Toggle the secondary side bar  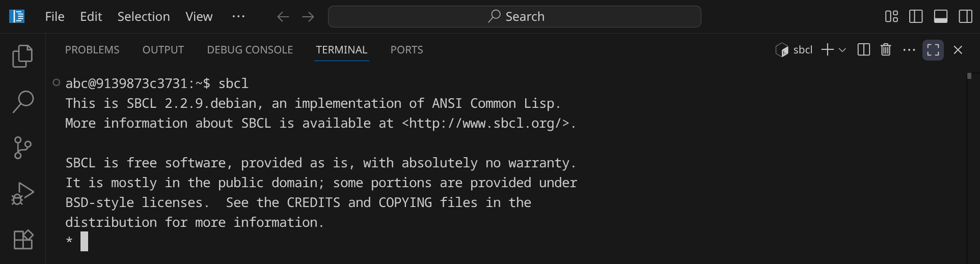click(x=965, y=17)
